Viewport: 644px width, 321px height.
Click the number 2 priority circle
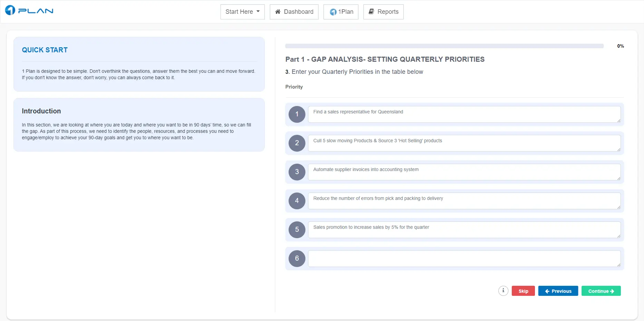(x=297, y=143)
